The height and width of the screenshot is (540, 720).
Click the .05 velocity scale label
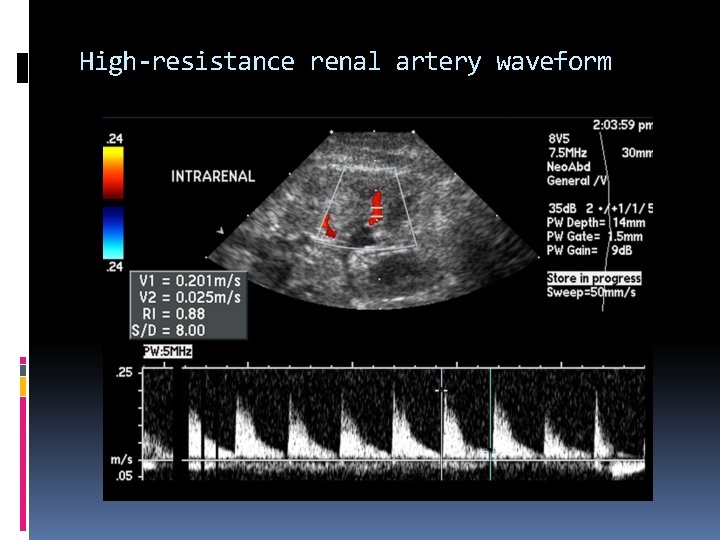tap(123, 476)
